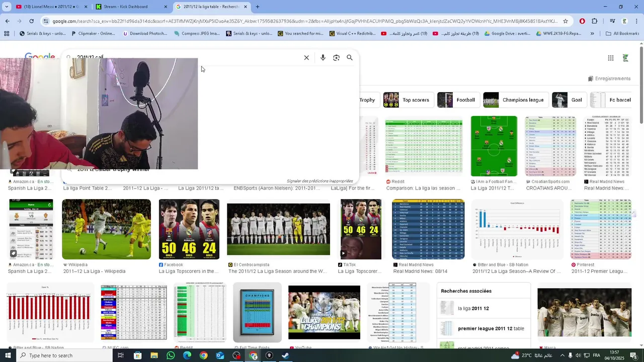Open Facebook La Liga Topscorers image

pos(189,229)
